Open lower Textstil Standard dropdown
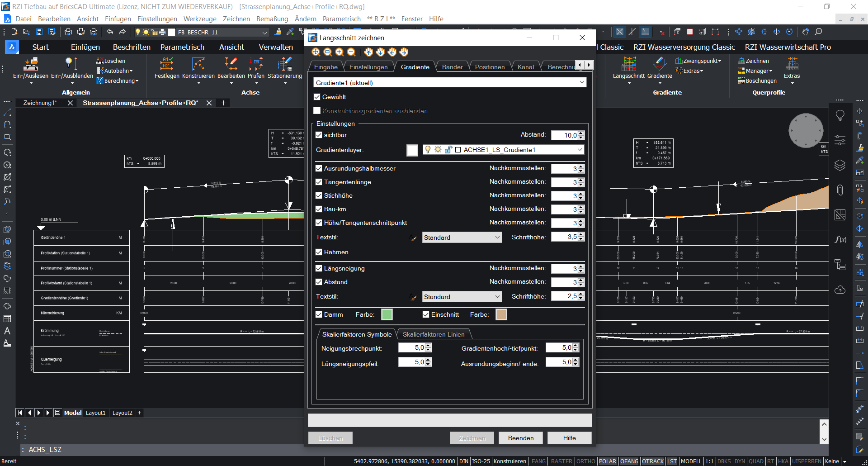 462,297
